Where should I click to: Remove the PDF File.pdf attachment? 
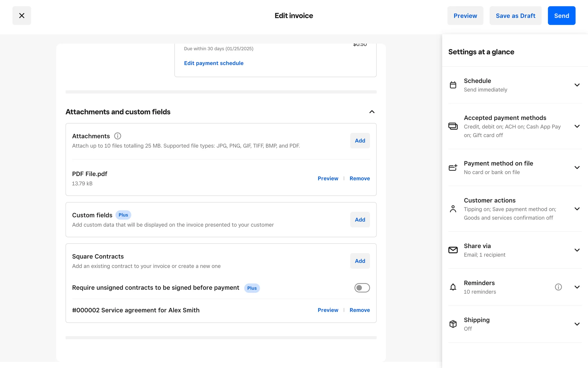(360, 178)
